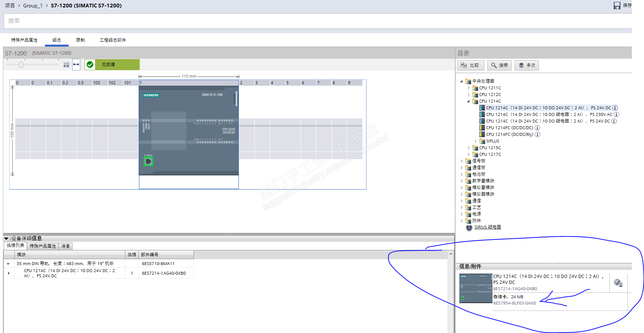Select rack slot 2 header
The image size is (644, 333).
[x=247, y=83]
